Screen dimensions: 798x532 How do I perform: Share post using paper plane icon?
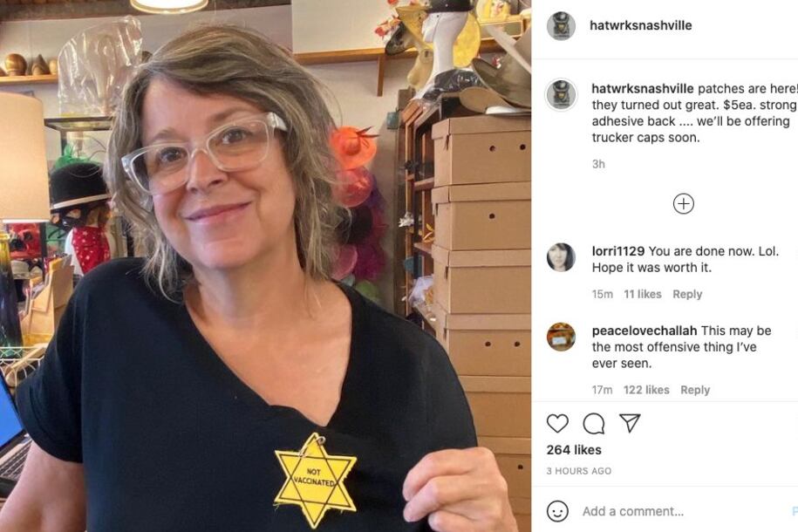pyautogui.click(x=630, y=423)
